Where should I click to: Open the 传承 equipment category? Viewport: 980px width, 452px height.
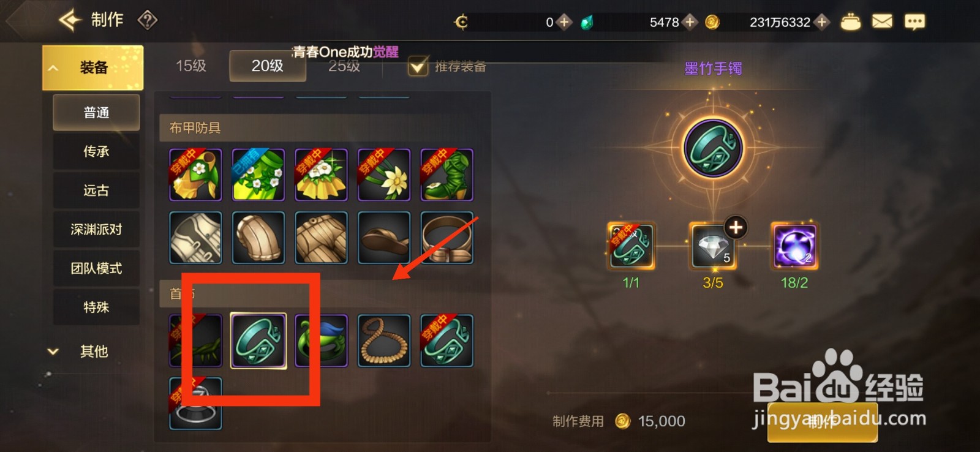(x=96, y=151)
